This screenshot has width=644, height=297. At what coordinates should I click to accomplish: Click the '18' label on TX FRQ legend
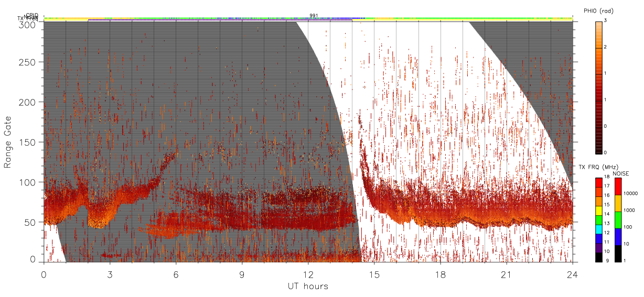607,178
